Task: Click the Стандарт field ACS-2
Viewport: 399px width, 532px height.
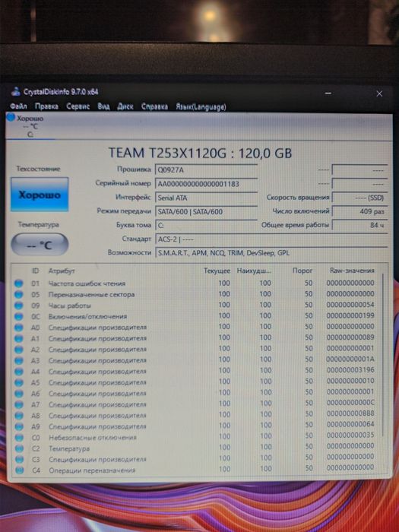Action: 271,239
